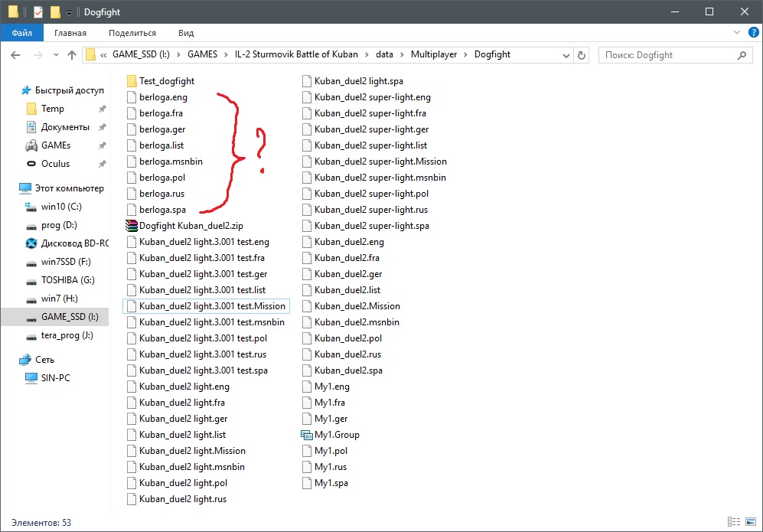Open Oculus in quick access

click(x=55, y=164)
